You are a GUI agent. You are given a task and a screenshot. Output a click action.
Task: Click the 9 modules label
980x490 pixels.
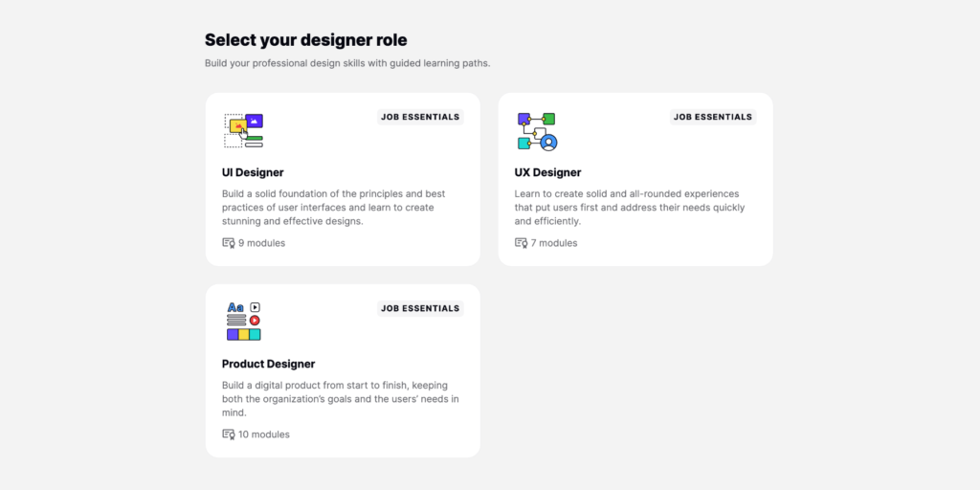[x=261, y=243]
